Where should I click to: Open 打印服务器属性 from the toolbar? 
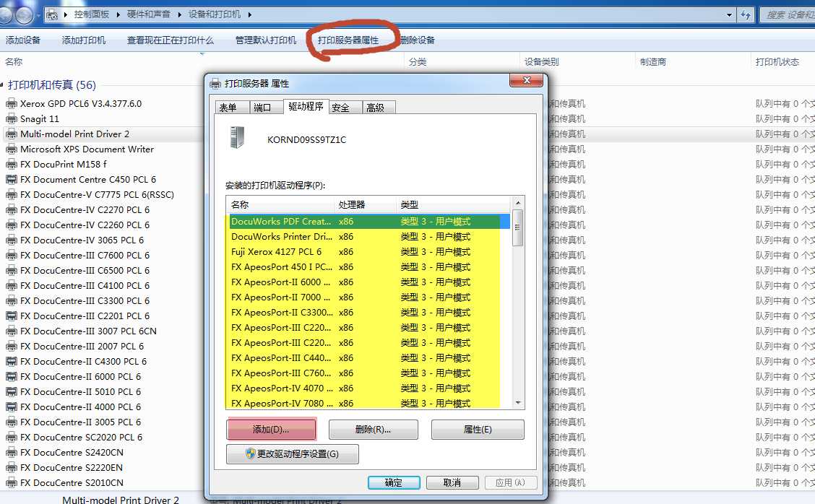(x=348, y=40)
